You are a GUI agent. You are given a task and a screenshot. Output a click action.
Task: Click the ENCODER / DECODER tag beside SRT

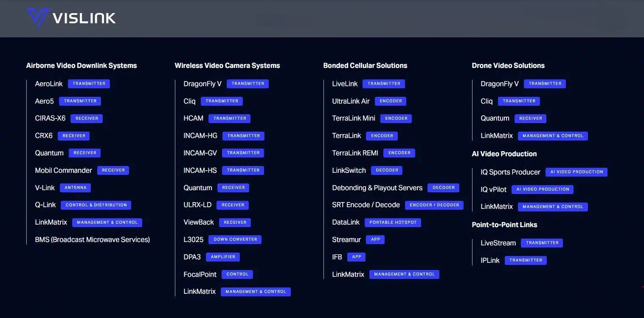(434, 205)
